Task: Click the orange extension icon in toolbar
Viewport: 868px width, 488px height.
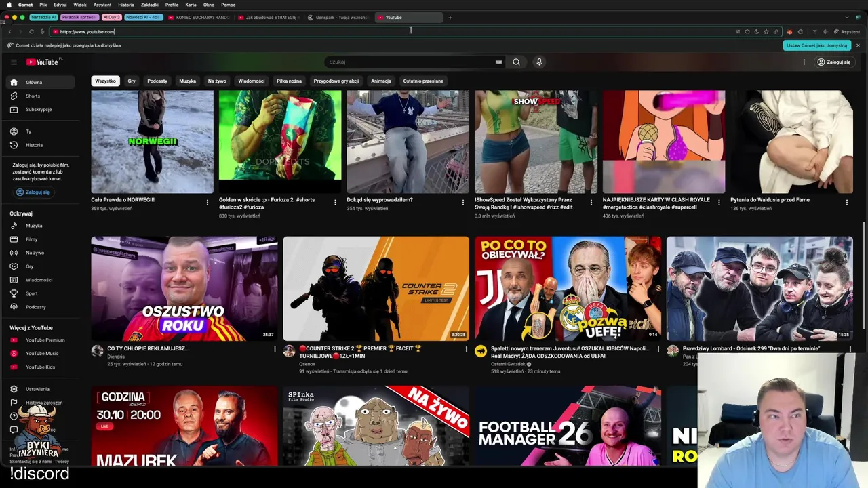Action: click(x=790, y=31)
